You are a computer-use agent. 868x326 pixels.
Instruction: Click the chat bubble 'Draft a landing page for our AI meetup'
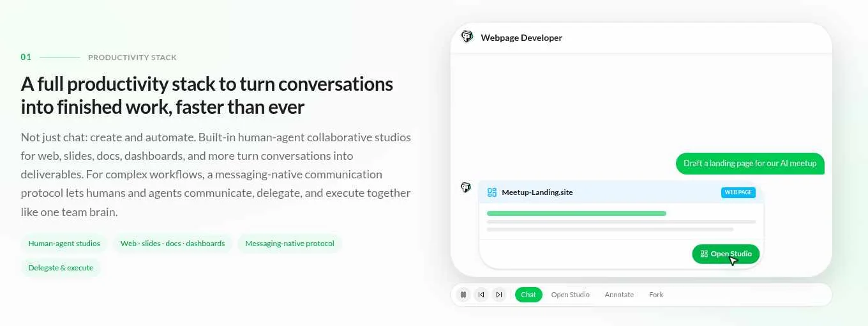point(750,163)
